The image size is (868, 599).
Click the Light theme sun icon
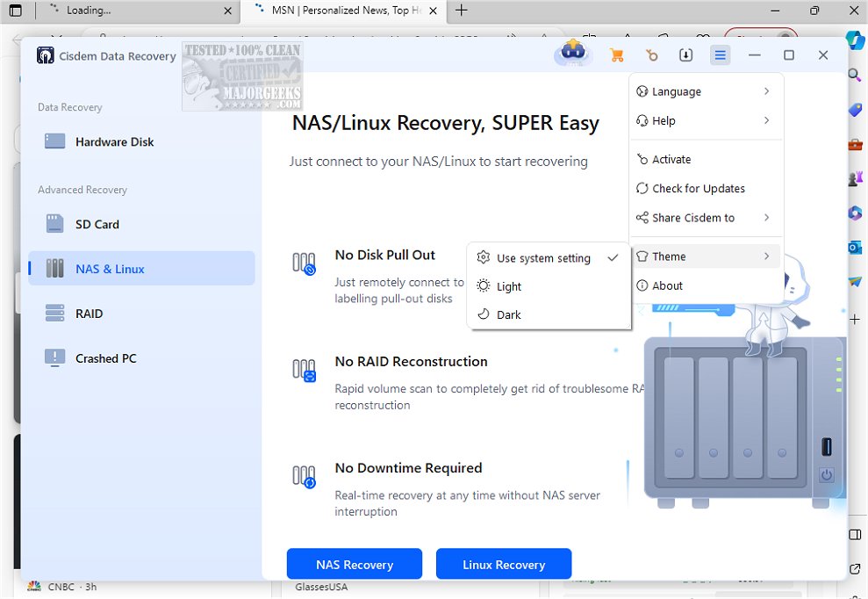click(484, 286)
